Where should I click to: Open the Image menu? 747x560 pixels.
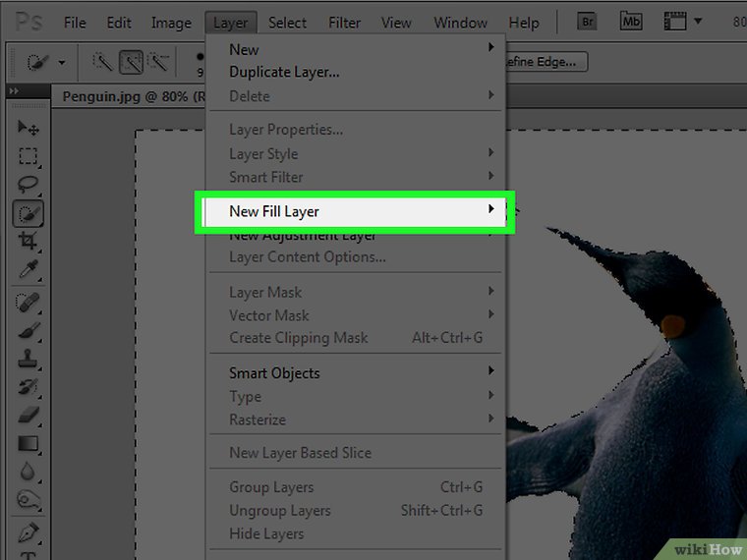coord(171,23)
